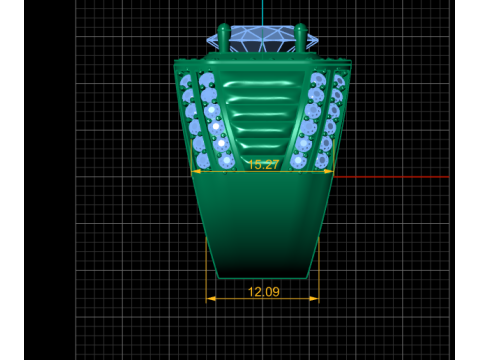
Task: Select the green ring shank lower body
Action: coord(263,227)
